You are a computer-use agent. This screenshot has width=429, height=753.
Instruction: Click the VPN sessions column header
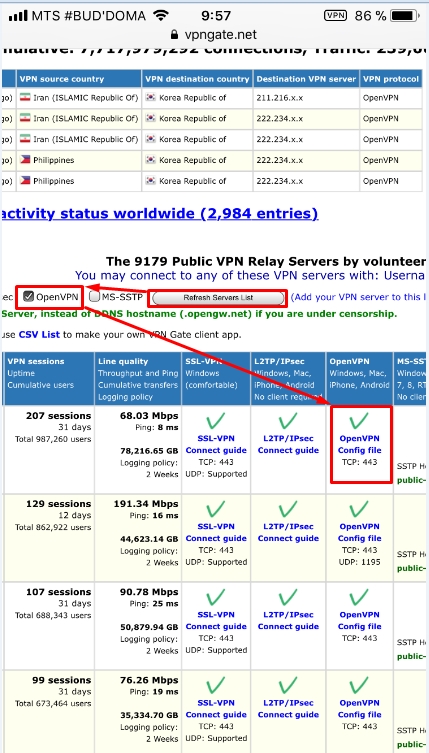[49, 379]
